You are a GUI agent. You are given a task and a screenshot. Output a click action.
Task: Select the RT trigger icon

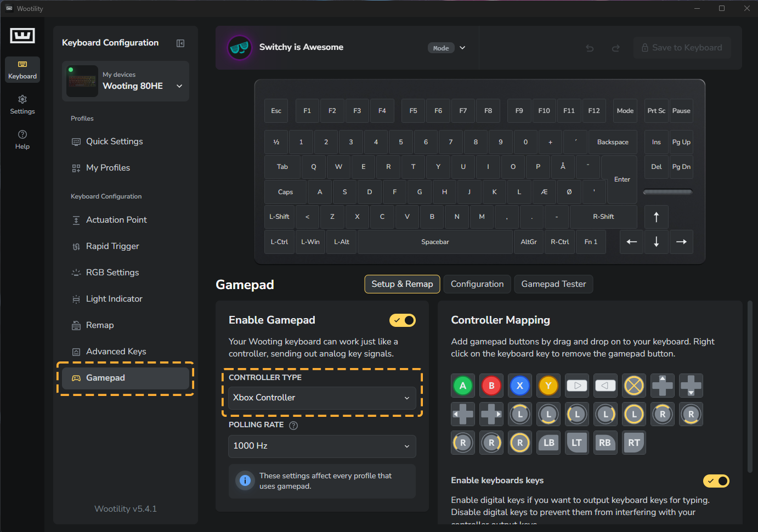click(x=634, y=443)
